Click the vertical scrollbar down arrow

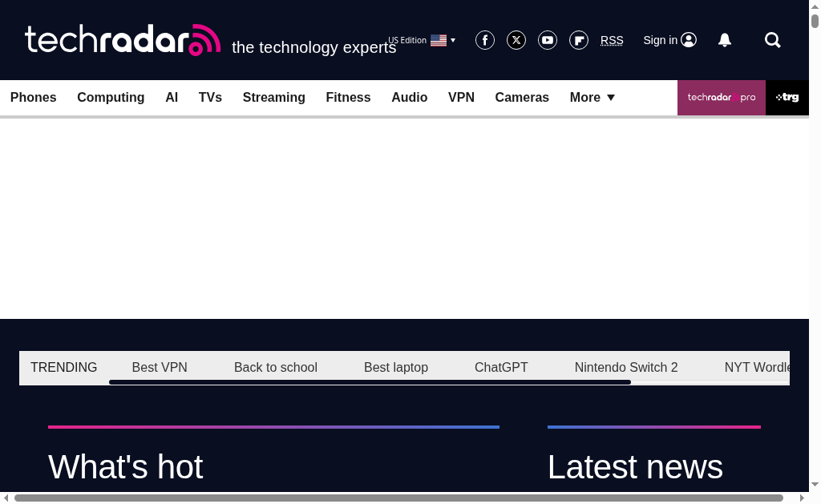coord(815,485)
